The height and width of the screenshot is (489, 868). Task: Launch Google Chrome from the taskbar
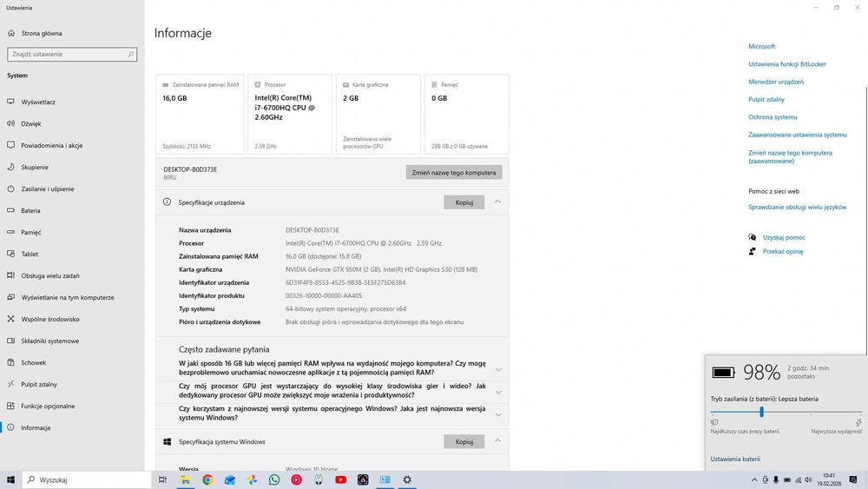point(207,479)
